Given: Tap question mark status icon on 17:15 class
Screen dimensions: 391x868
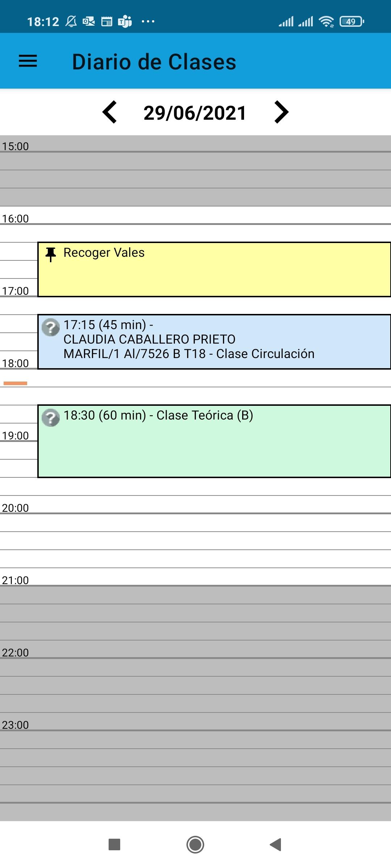Looking at the screenshot, I should (x=51, y=327).
